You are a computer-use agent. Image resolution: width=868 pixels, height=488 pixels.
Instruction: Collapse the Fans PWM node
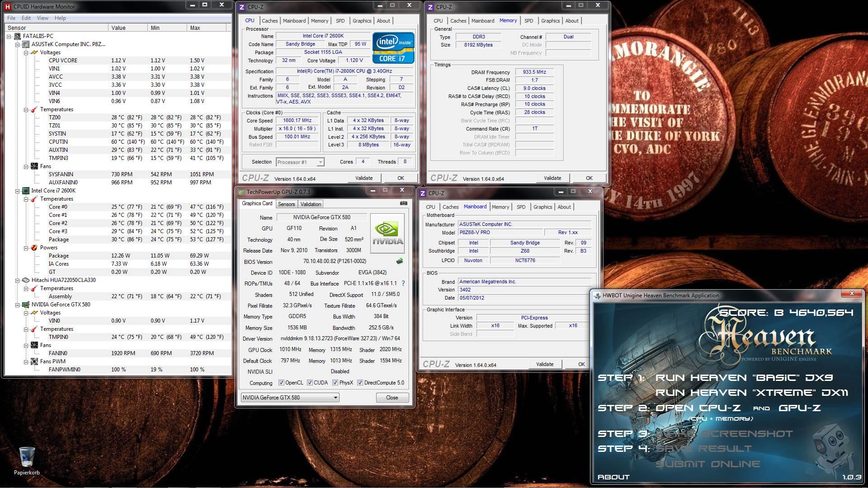coord(26,361)
